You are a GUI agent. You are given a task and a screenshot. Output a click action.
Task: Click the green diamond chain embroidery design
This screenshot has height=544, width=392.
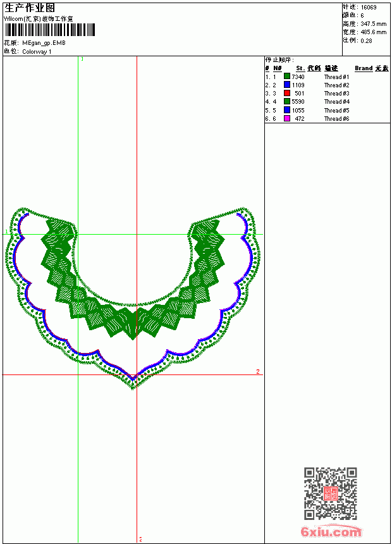(133, 280)
